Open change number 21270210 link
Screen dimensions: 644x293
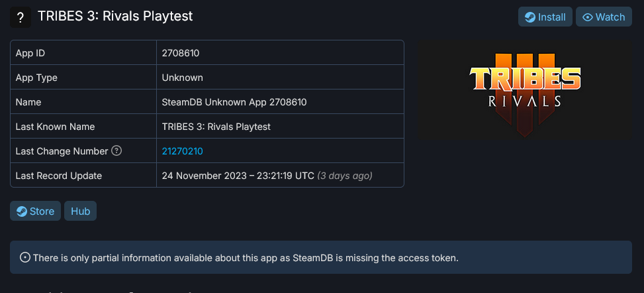[x=182, y=151]
